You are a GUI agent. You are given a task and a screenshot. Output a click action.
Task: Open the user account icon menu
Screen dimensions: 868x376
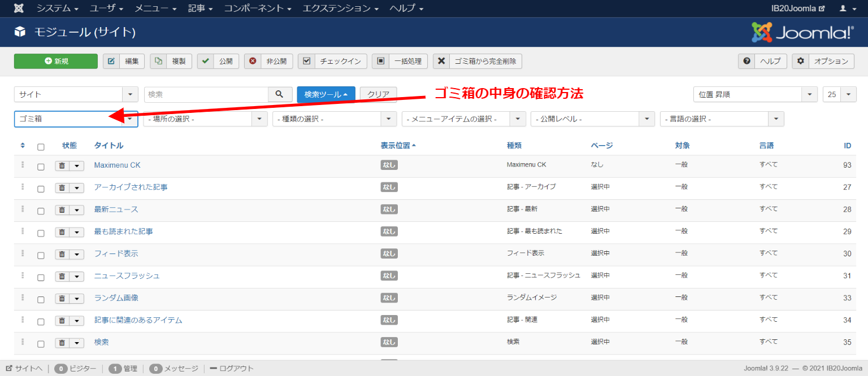pyautogui.click(x=846, y=8)
